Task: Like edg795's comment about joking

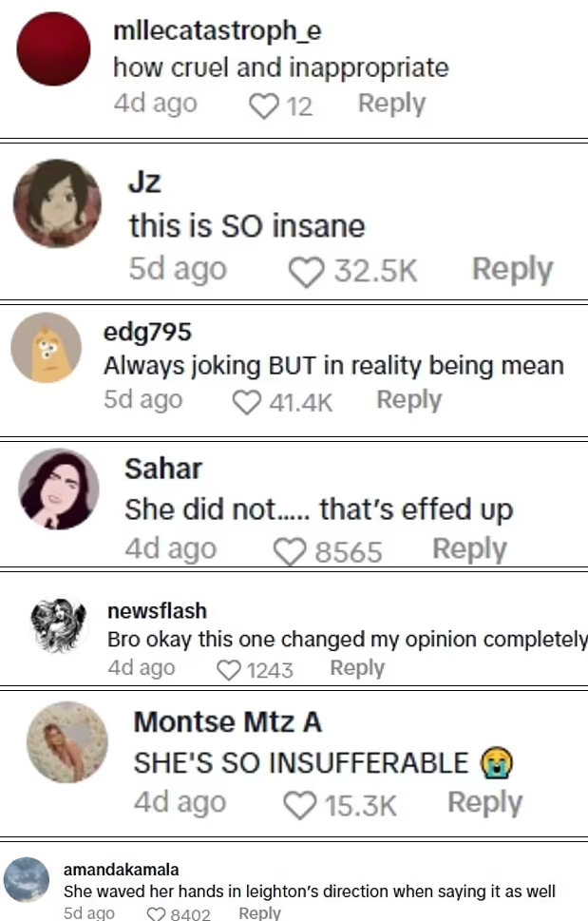Action: coord(246,403)
